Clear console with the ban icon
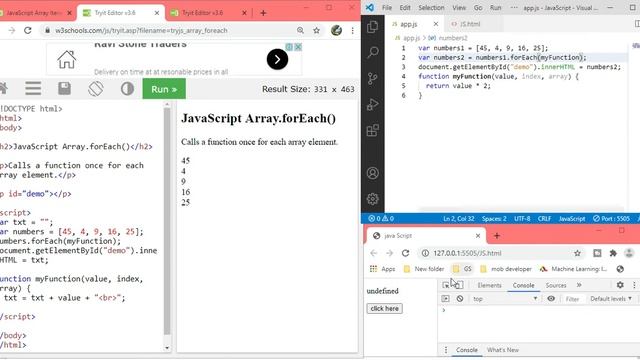 tap(460, 299)
